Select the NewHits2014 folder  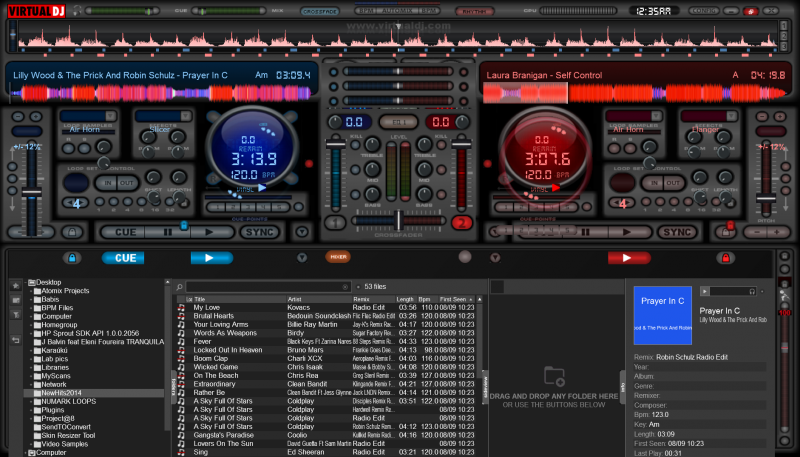[x=94, y=393]
